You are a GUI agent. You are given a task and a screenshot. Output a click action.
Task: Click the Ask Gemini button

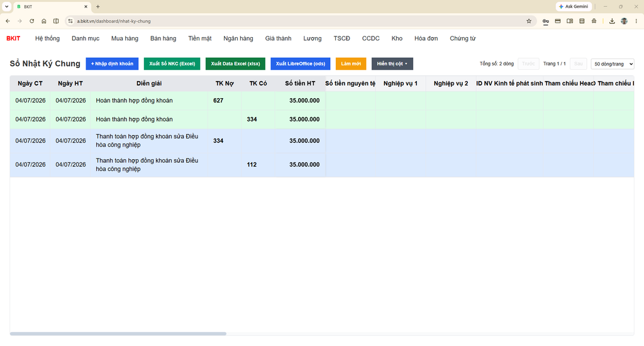[574, 6]
